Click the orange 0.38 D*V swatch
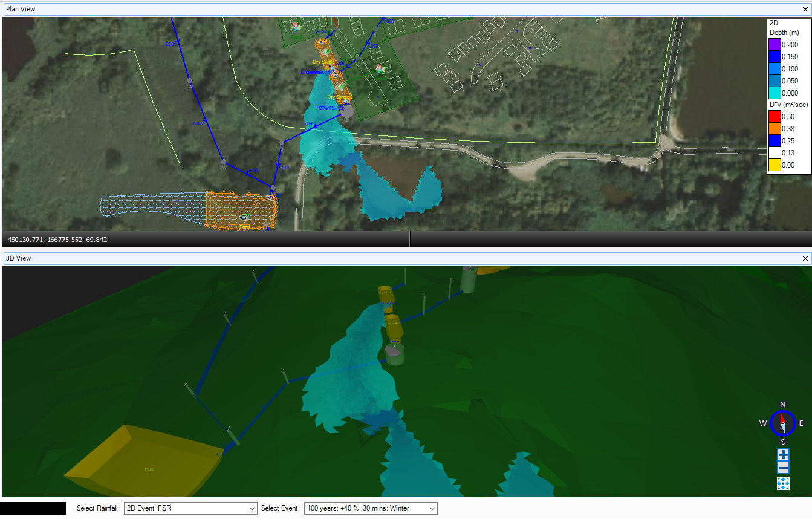This screenshot has height=519, width=812. tap(774, 129)
